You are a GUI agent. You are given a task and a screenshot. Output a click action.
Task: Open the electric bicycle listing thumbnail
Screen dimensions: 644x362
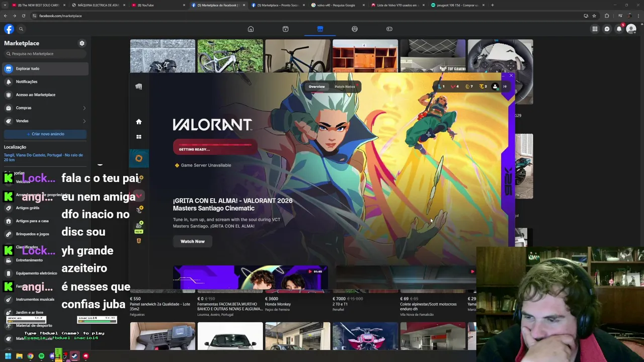click(x=230, y=56)
